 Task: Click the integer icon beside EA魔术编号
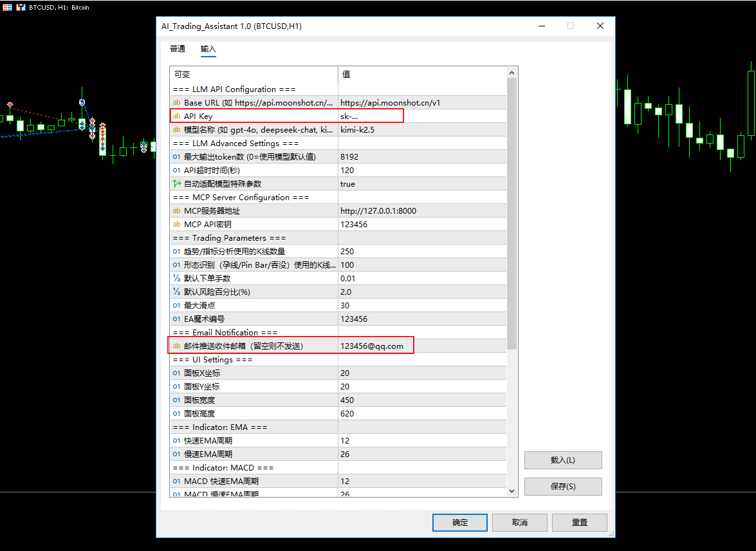pyautogui.click(x=176, y=319)
